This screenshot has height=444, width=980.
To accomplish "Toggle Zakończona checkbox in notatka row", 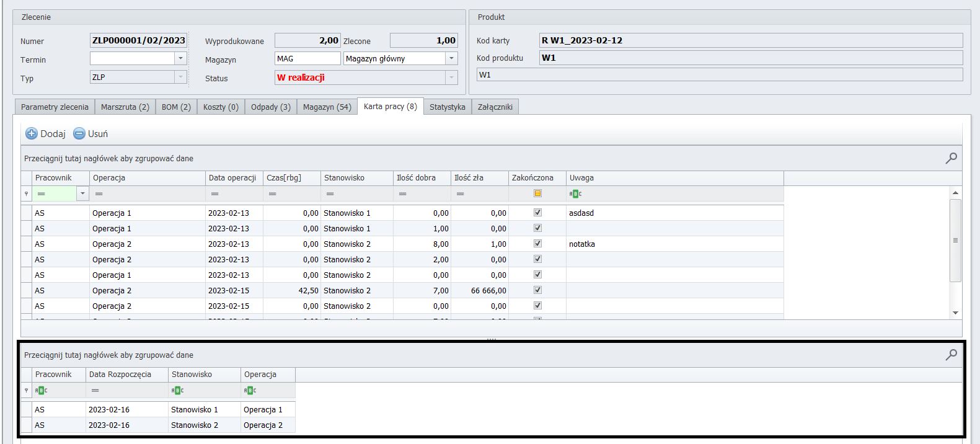I will (x=537, y=243).
